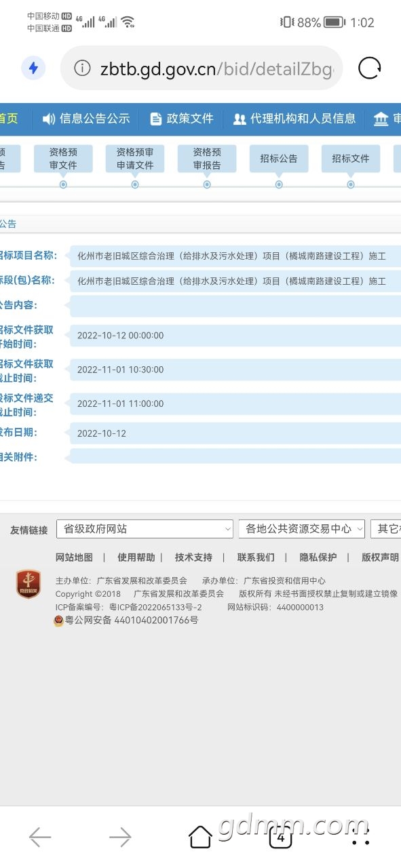
Task: Open the 使用帮助 footer link
Action: tap(136, 557)
